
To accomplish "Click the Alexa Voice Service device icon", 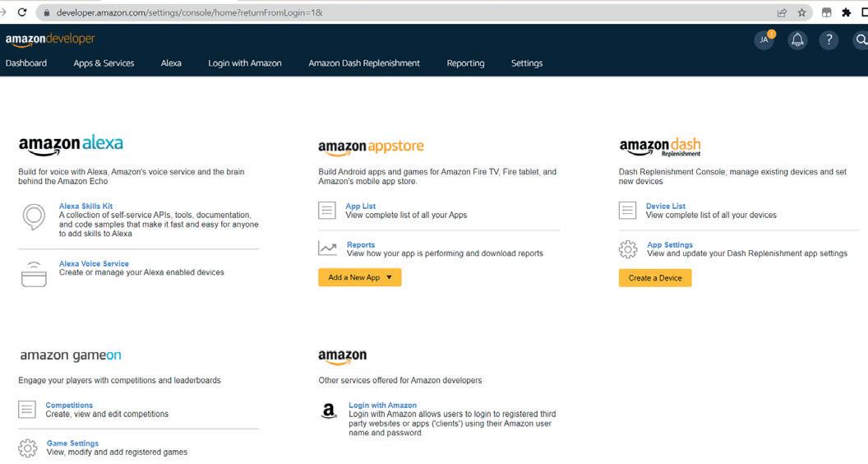I will click(x=34, y=273).
